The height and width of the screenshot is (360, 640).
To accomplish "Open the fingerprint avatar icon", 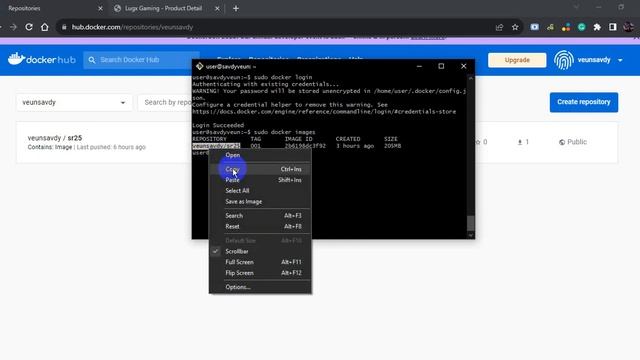I will coord(564,60).
